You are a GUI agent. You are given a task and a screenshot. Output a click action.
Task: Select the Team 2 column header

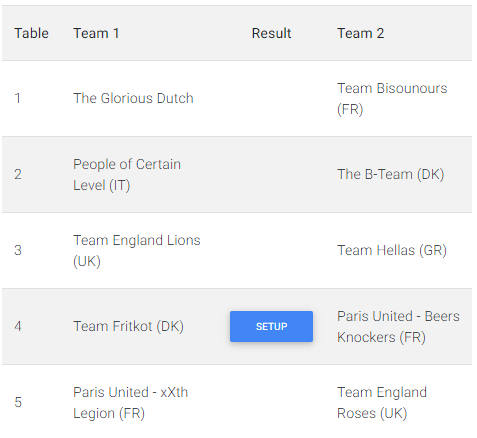coord(360,33)
